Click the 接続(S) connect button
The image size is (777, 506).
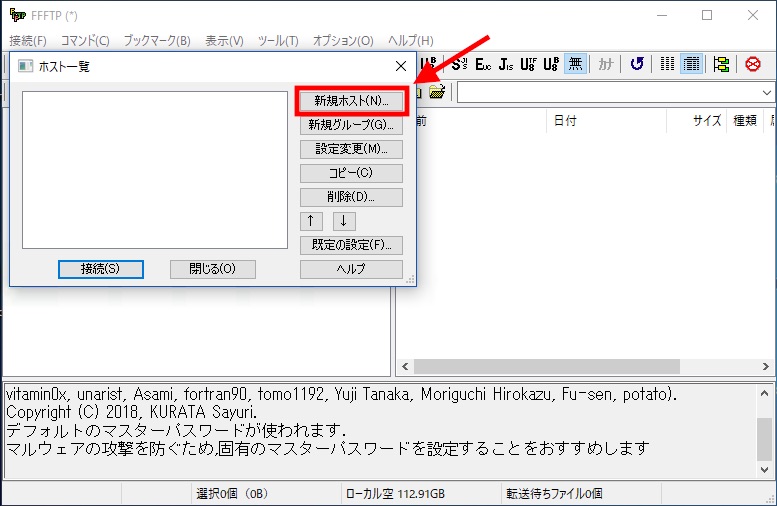click(101, 269)
